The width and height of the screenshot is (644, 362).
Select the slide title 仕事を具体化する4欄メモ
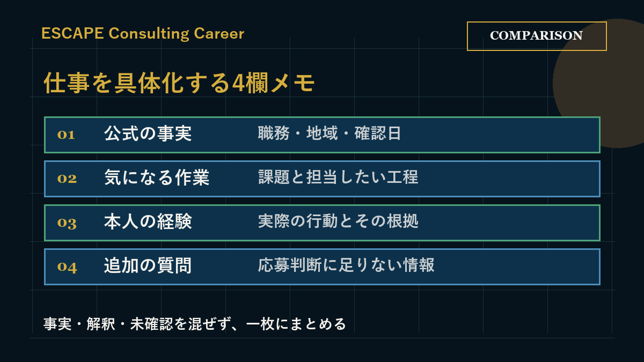point(179,83)
